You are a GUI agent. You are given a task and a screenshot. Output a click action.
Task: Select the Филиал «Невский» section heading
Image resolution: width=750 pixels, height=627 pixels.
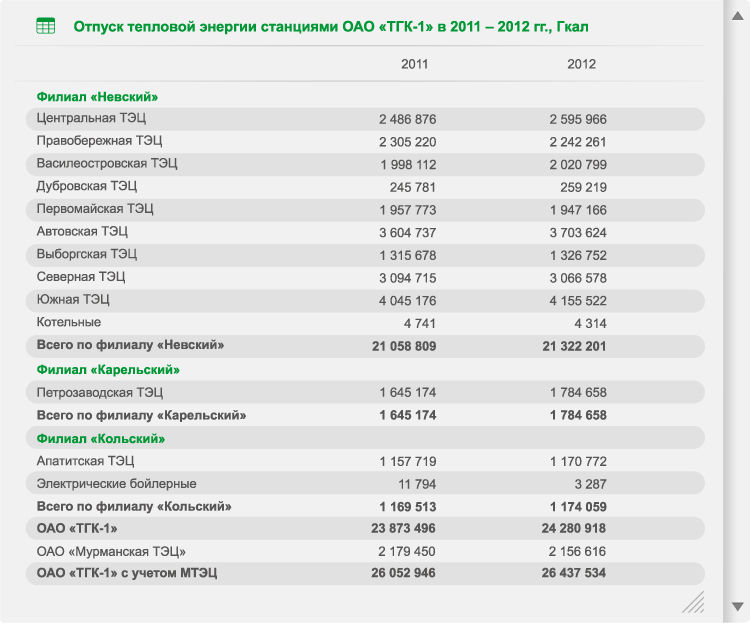(97, 97)
